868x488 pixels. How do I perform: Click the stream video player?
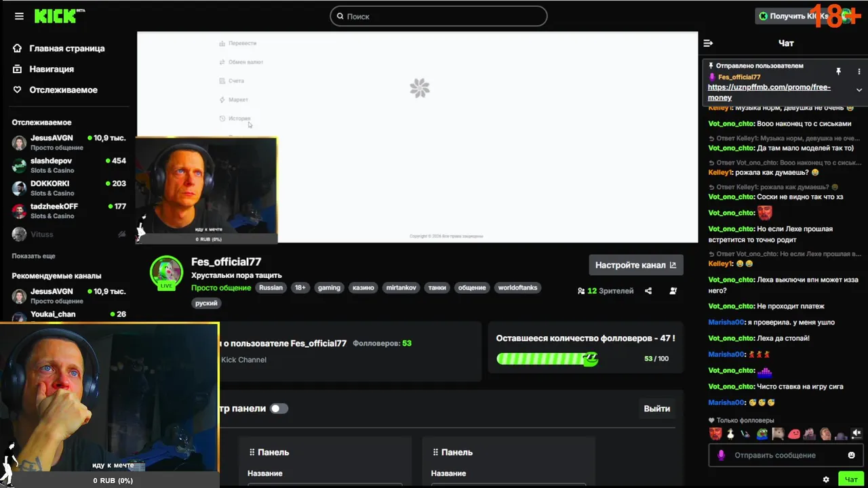coord(417,137)
